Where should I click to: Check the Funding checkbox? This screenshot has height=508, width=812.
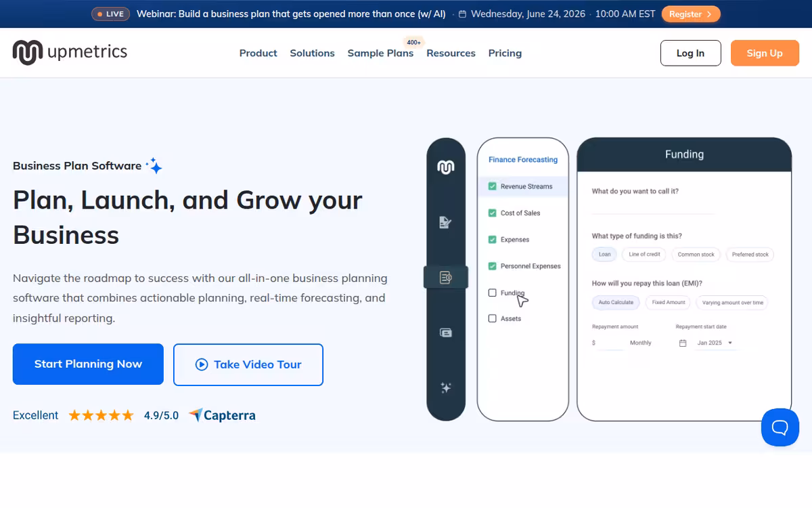[x=492, y=293]
